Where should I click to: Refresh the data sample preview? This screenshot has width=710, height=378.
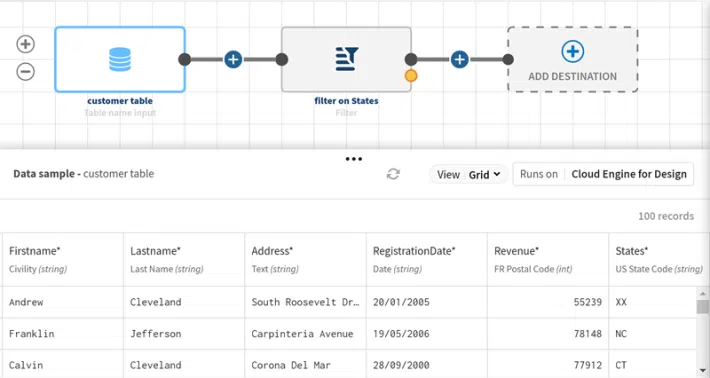point(393,174)
